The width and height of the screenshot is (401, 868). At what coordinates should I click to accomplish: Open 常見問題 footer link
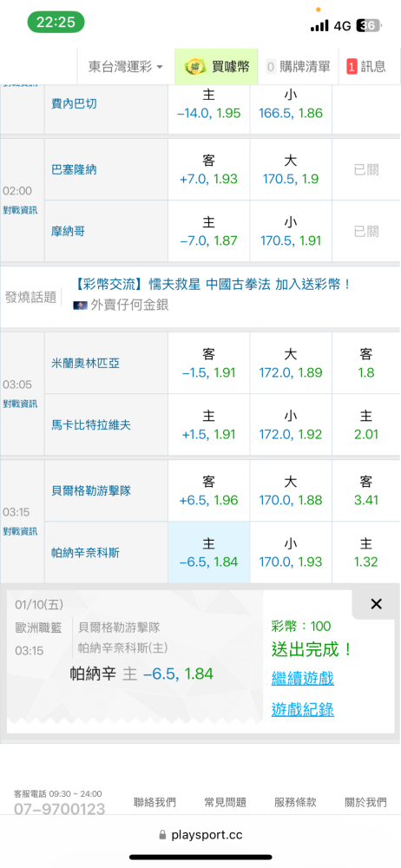coord(226,802)
